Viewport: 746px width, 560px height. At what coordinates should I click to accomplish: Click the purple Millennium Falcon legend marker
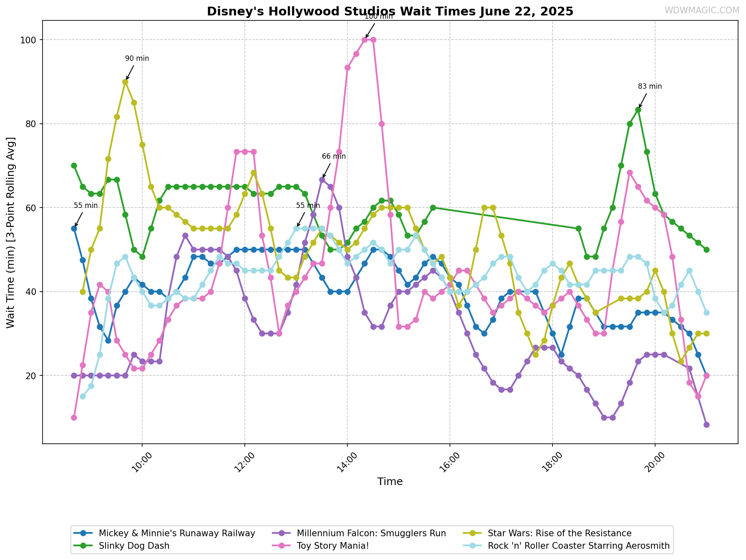tap(281, 533)
